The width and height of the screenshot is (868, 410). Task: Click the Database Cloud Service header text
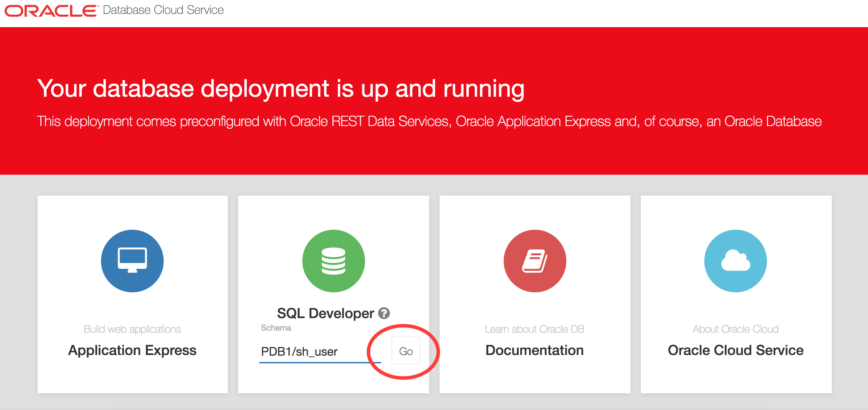pos(163,10)
